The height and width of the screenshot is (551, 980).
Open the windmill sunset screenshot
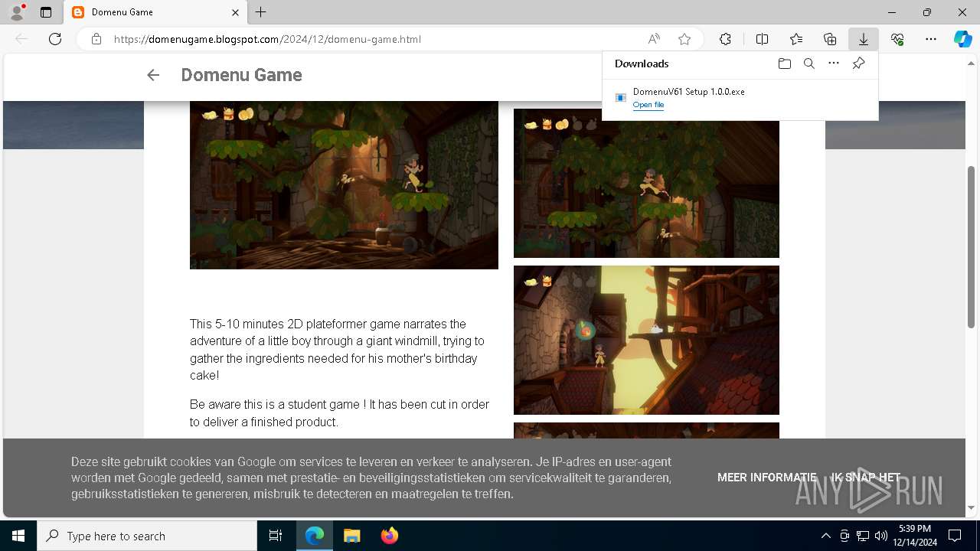(x=646, y=340)
